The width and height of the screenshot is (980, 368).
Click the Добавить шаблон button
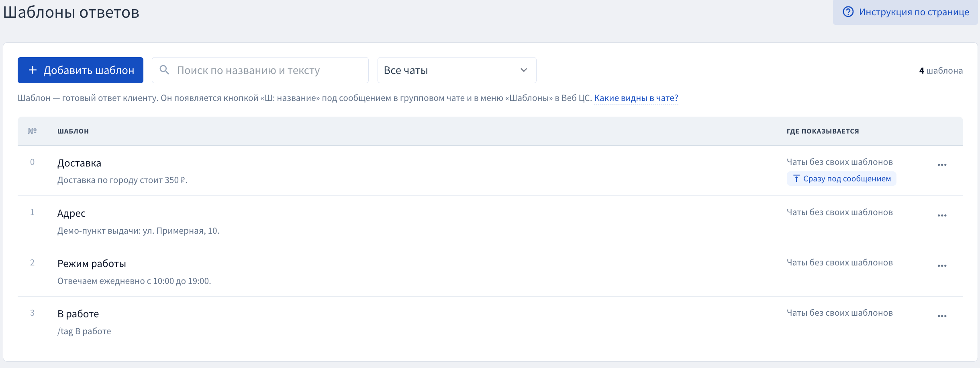80,70
